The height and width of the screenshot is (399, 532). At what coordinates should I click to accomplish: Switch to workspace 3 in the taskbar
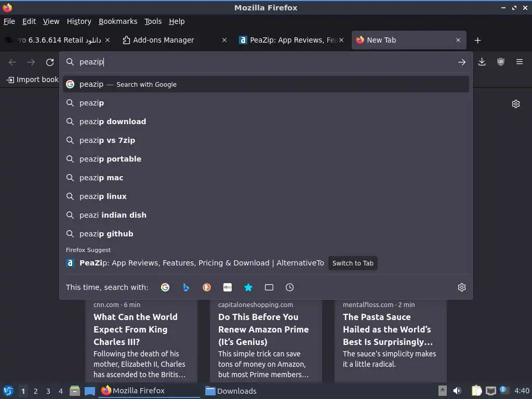tap(48, 391)
